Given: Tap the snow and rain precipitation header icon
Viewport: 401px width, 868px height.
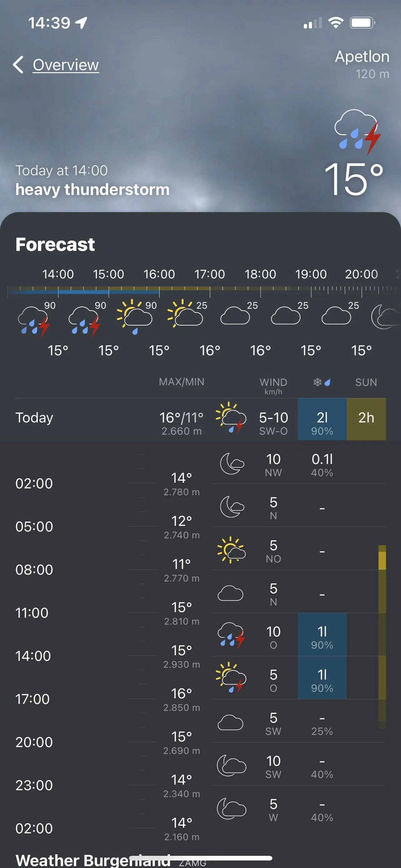Looking at the screenshot, I should click(x=322, y=382).
